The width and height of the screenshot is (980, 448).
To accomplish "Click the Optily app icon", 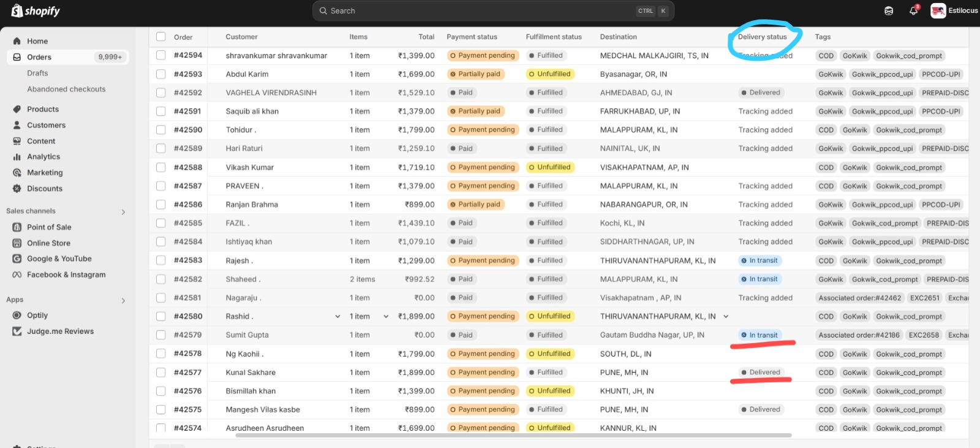I will click(x=17, y=315).
